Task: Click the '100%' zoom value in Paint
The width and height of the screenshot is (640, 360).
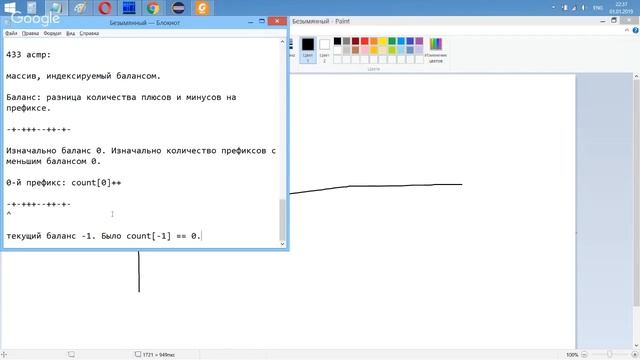Action: 572,355
